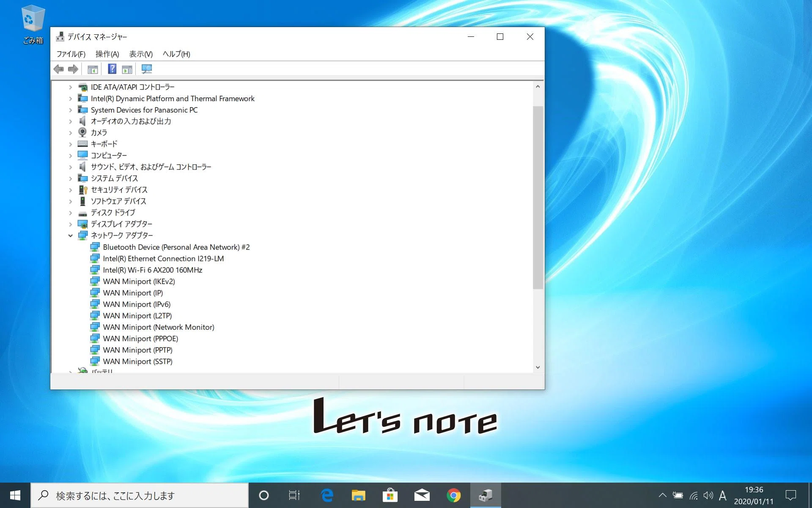This screenshot has height=508, width=812.
Task: Open the ヘルプ(H) menu
Action: tap(176, 54)
